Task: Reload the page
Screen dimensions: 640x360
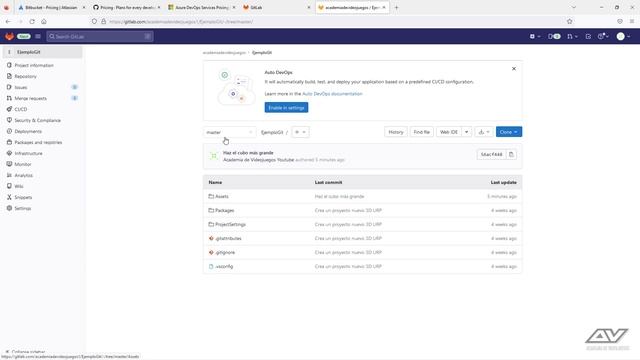Action: 32,21
